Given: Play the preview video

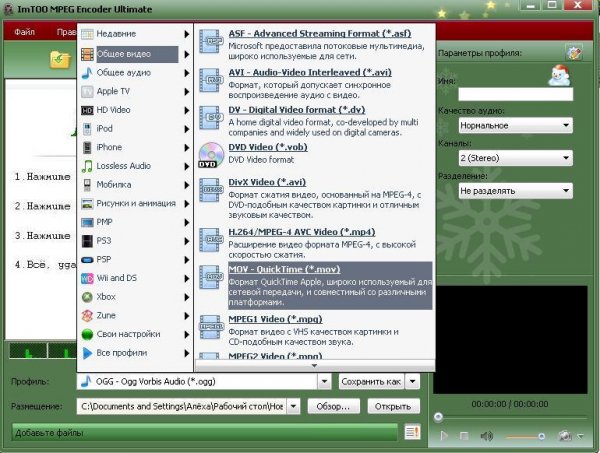Looking at the screenshot, I should (444, 436).
